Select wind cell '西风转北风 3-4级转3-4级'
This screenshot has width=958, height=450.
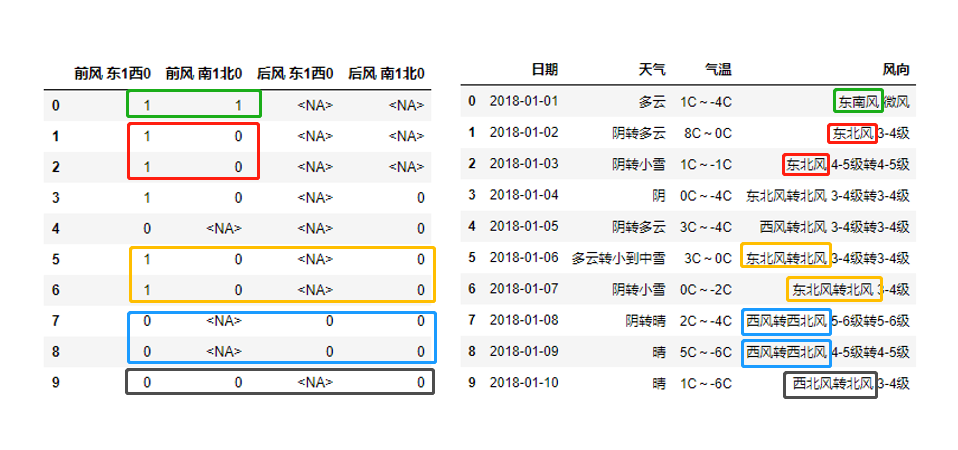point(835,227)
